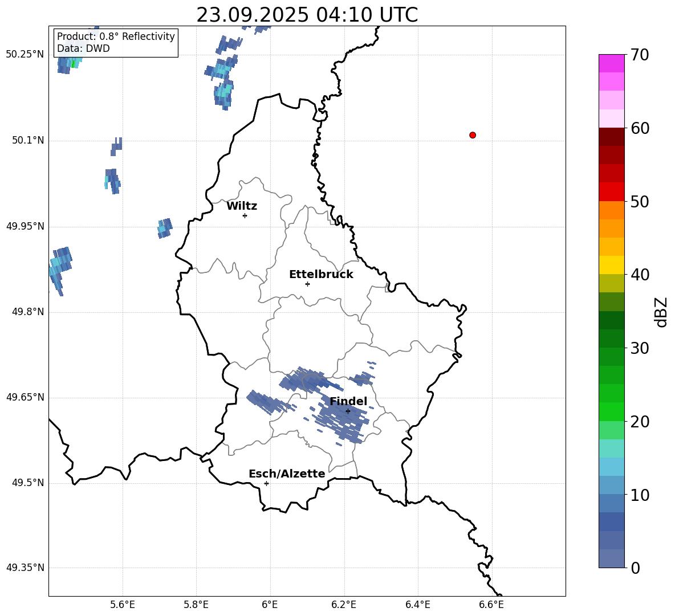Click the 49.95°N latitude label

25,226
